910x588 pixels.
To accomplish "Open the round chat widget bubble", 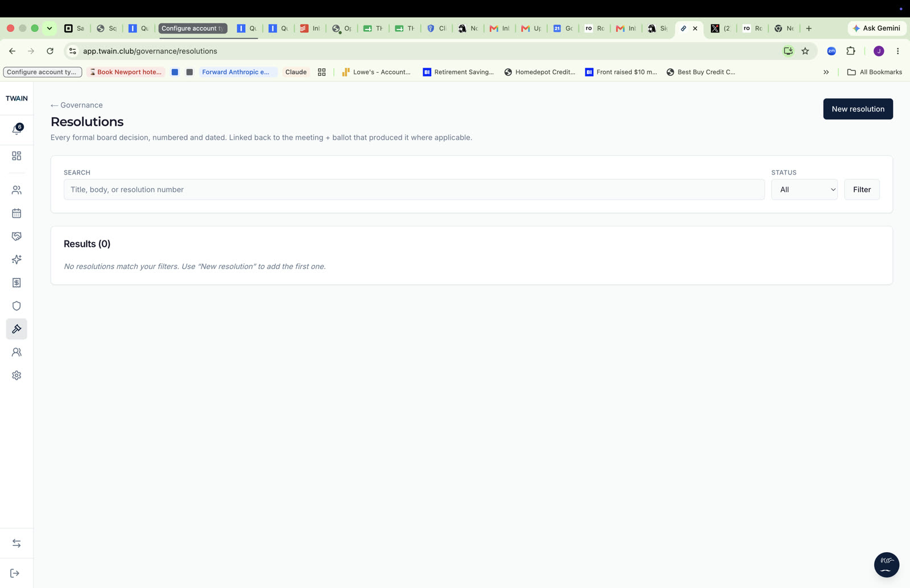I will 886,565.
